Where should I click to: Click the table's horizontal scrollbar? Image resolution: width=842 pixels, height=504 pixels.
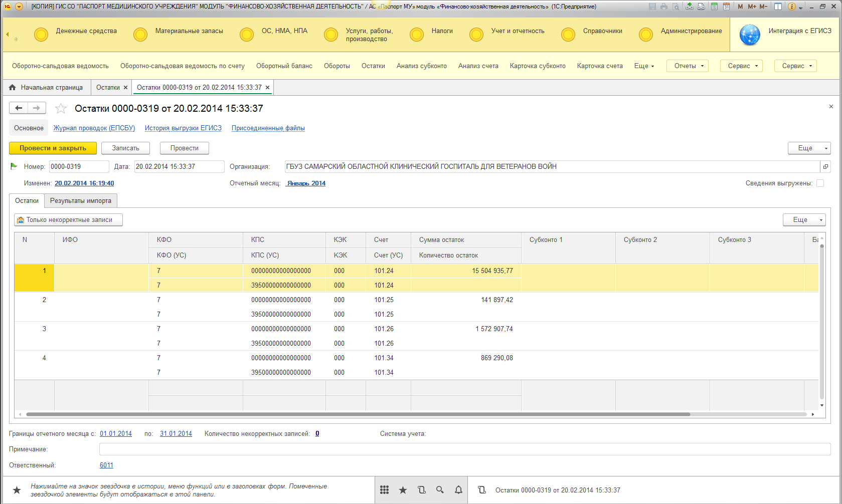click(358, 414)
